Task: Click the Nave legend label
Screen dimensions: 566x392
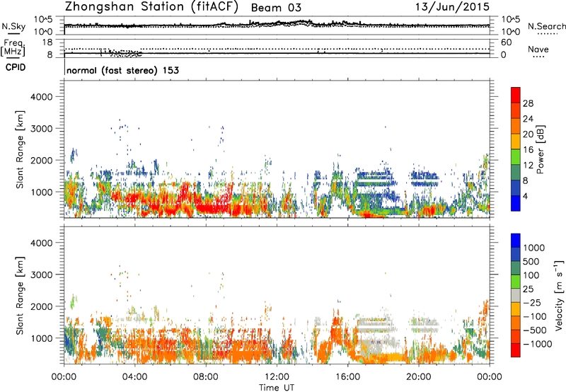Action: (538, 49)
